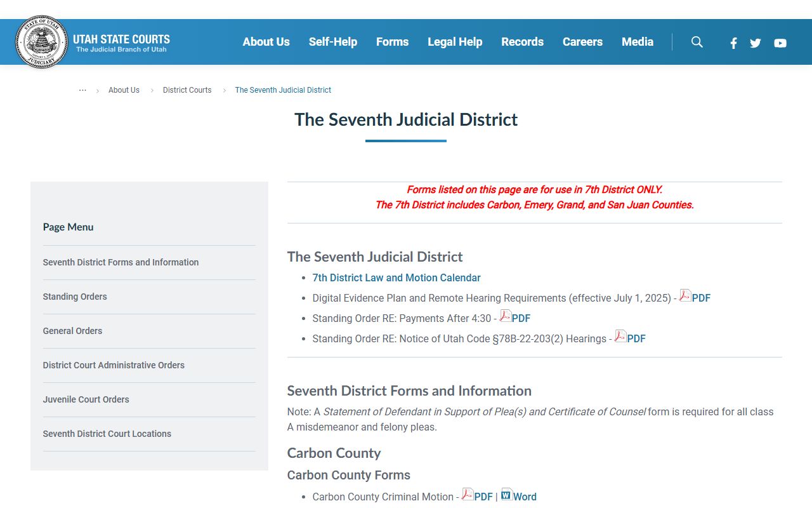Click the Utah State Courts seal logo
Screen dimensions: 812x508
coord(41,42)
